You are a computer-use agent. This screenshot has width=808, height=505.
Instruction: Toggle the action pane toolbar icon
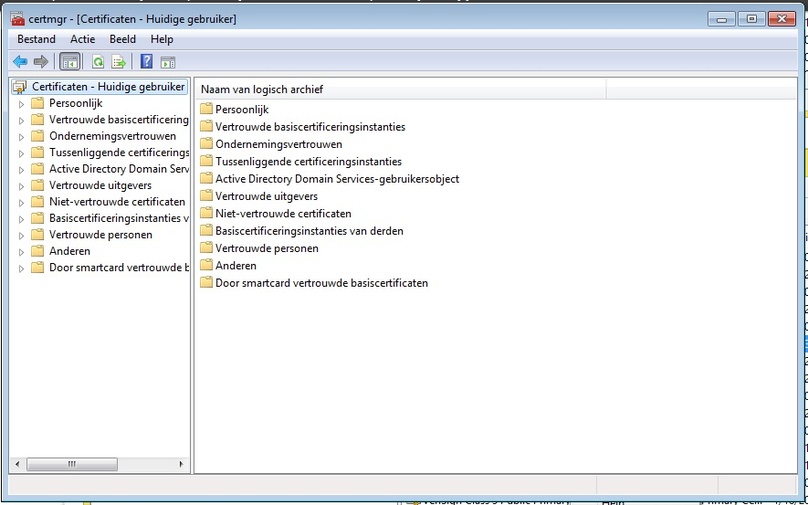168,62
